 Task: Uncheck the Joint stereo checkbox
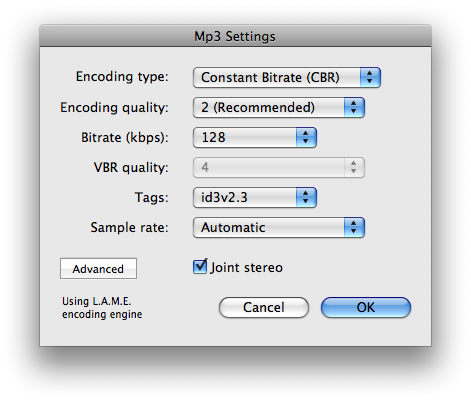click(200, 267)
